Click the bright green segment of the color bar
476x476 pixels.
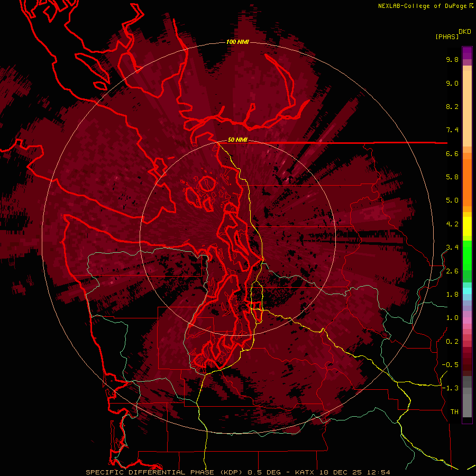(x=467, y=255)
